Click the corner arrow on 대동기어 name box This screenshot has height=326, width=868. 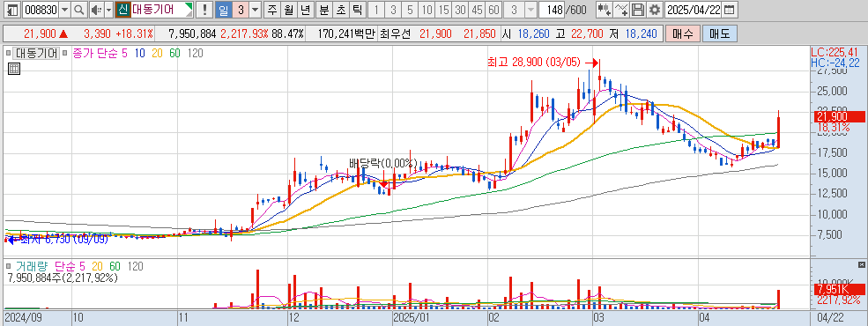click(x=189, y=6)
